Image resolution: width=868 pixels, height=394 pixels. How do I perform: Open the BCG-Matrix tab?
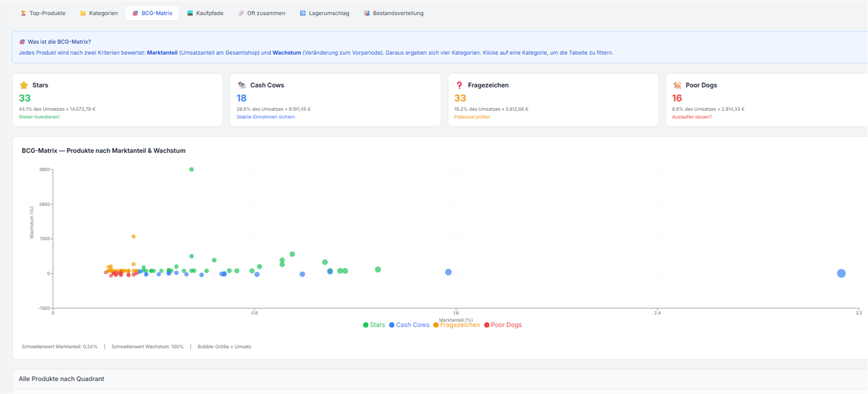coord(152,13)
